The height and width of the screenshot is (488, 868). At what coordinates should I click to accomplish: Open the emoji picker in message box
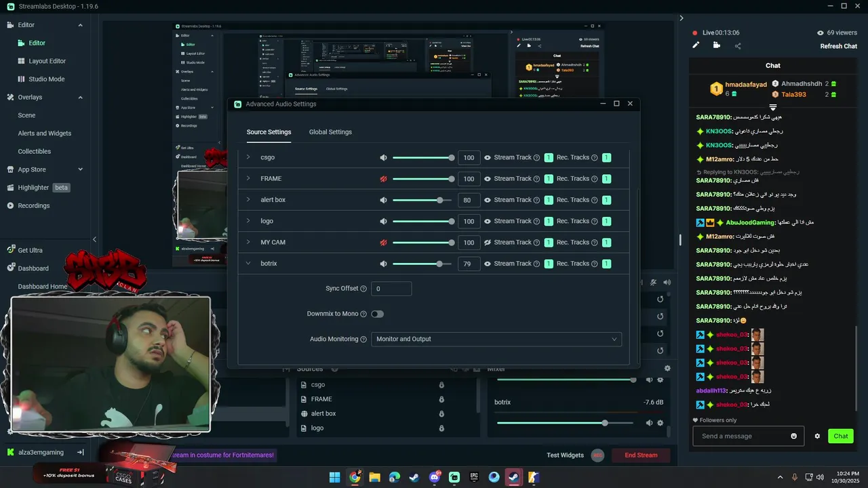click(x=794, y=436)
